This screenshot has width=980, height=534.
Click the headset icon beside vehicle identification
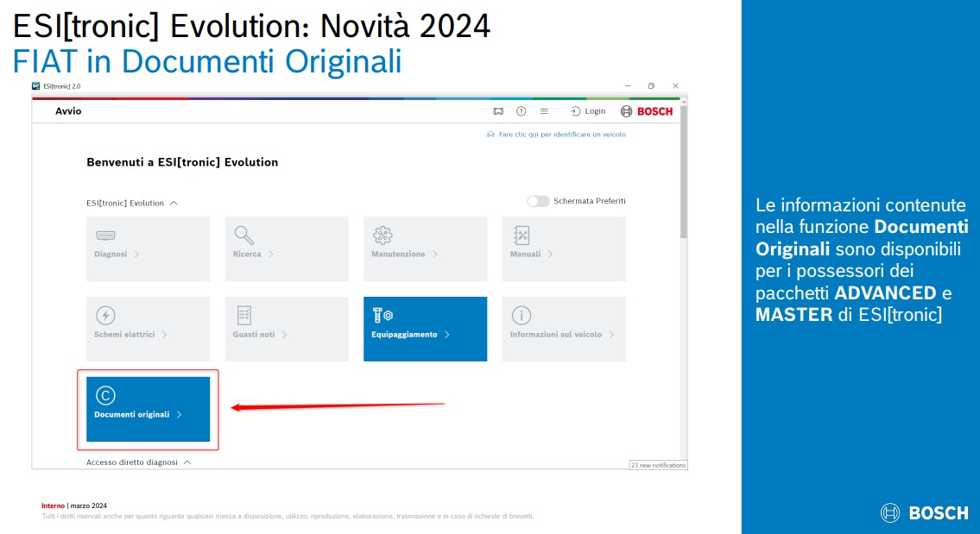[x=490, y=135]
